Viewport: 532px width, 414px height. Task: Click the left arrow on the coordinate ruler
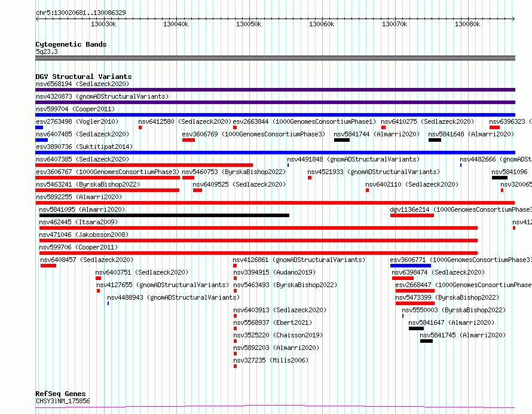37,19
